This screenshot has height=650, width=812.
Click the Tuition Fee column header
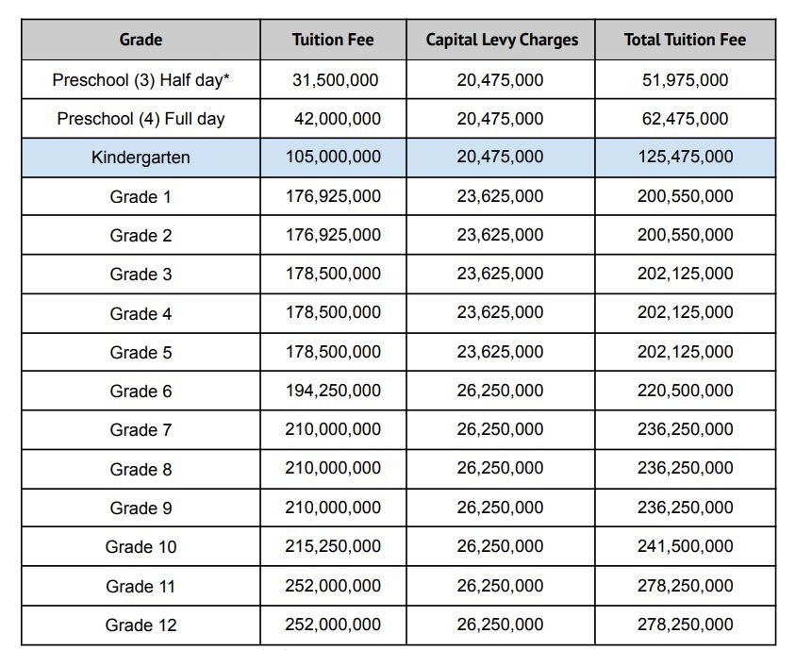333,40
